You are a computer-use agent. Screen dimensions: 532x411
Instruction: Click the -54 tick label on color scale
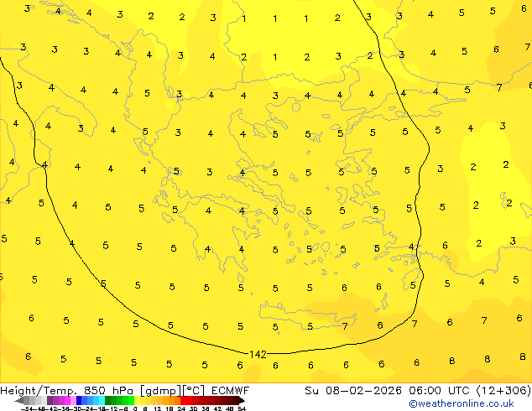pos(27,409)
